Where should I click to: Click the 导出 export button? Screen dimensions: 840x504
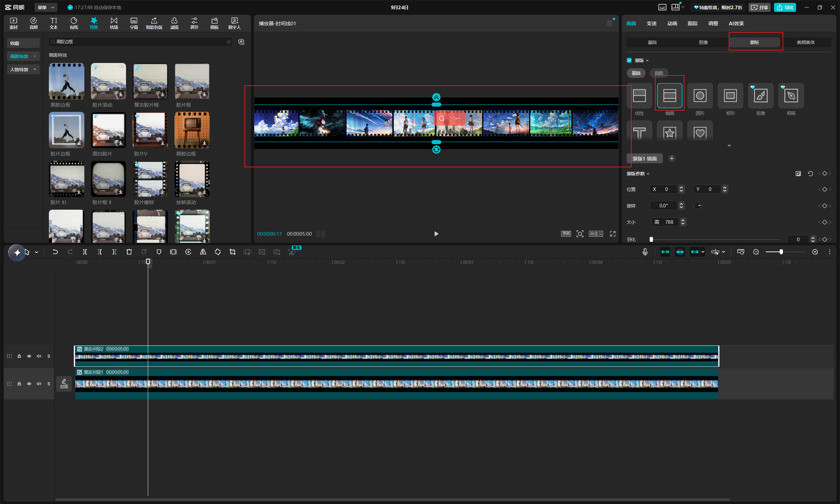click(785, 7)
